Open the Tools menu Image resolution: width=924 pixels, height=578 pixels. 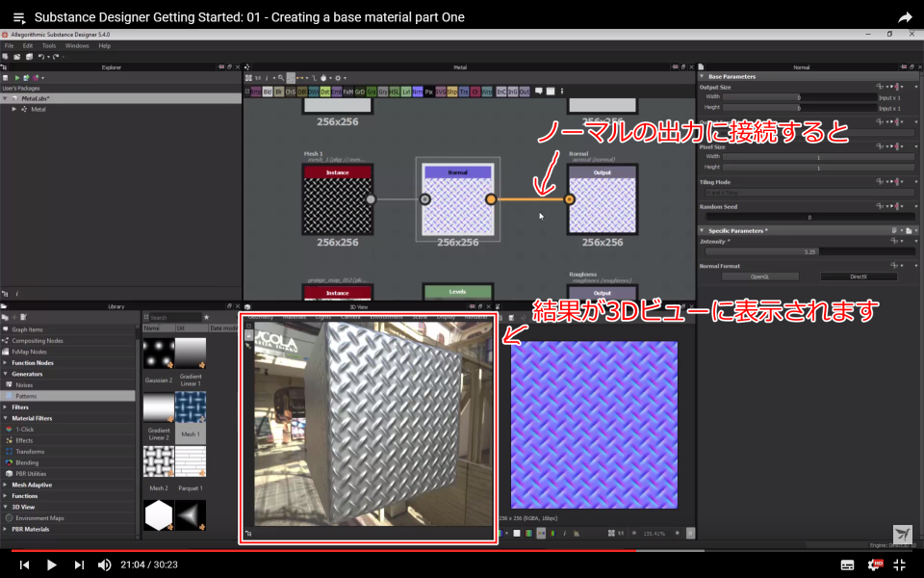click(49, 45)
